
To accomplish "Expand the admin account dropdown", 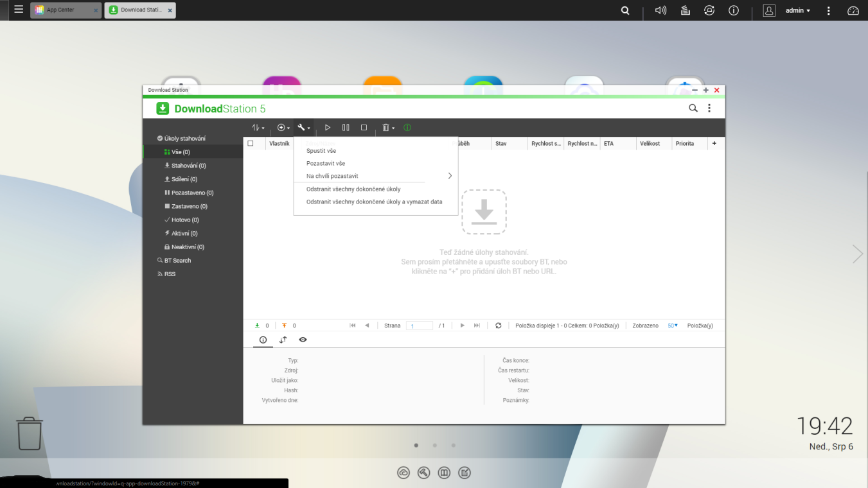I will [x=798, y=10].
